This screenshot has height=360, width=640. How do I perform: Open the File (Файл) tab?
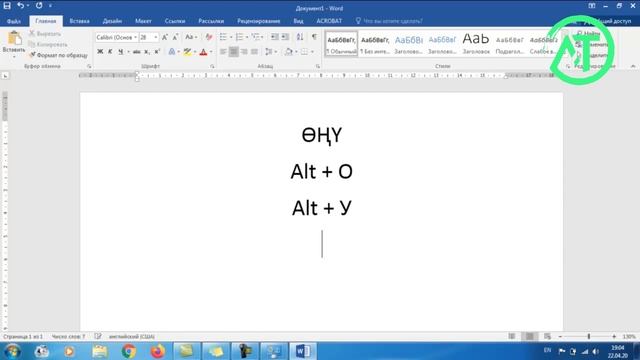click(x=13, y=21)
